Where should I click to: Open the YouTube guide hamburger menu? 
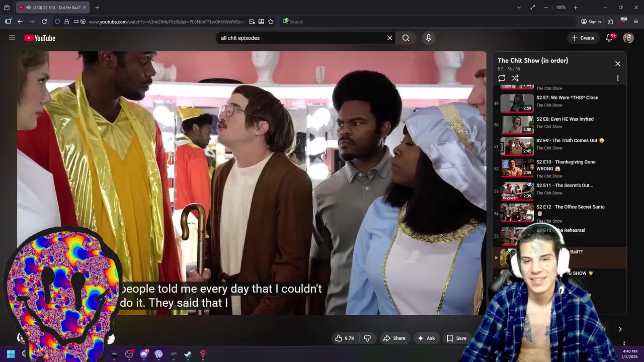tap(12, 38)
